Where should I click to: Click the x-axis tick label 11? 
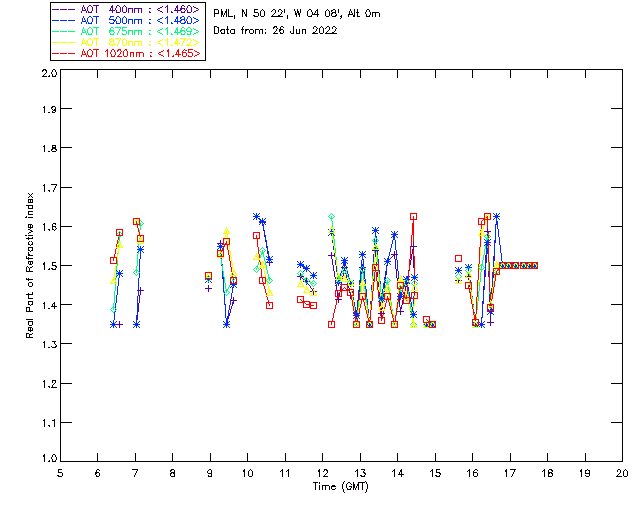285,473
